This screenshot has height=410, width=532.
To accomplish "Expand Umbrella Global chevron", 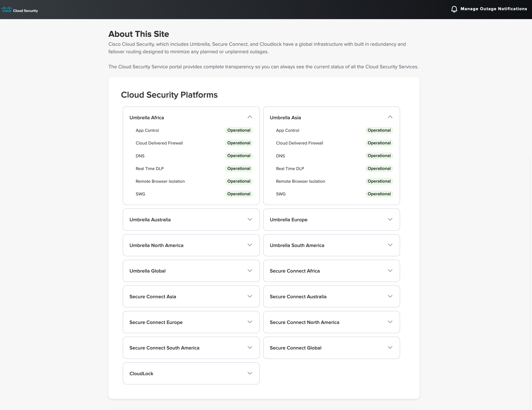I will click(250, 270).
